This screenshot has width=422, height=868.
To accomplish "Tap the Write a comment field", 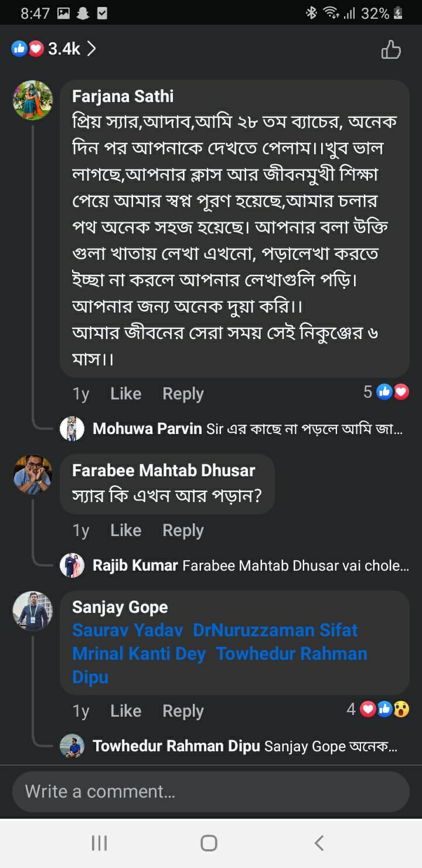I will pyautogui.click(x=210, y=792).
